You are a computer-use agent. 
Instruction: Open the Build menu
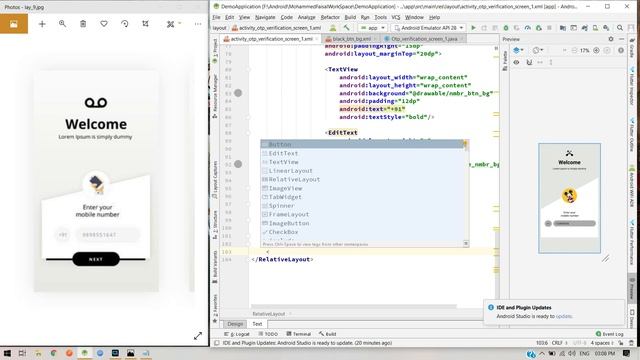coord(350,17)
